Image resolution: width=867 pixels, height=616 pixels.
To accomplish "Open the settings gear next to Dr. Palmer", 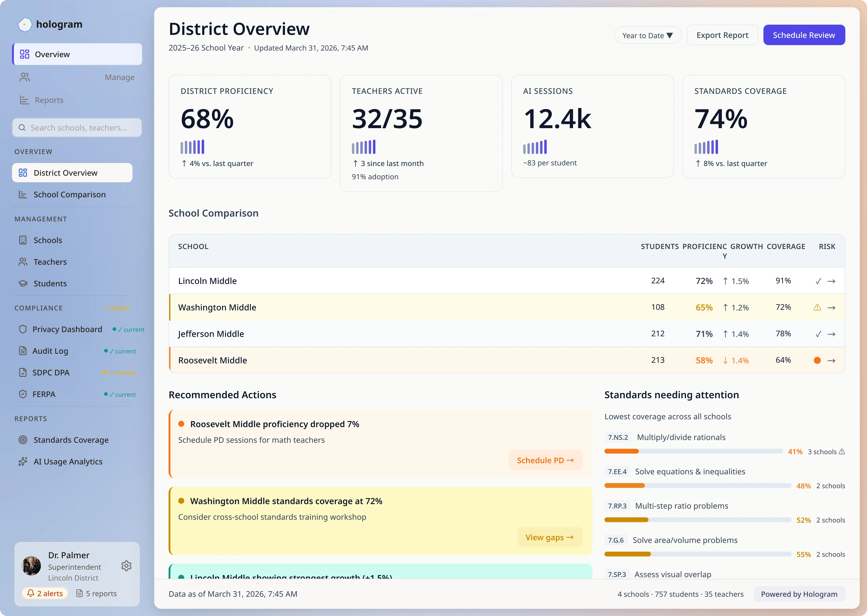I will 126,565.
